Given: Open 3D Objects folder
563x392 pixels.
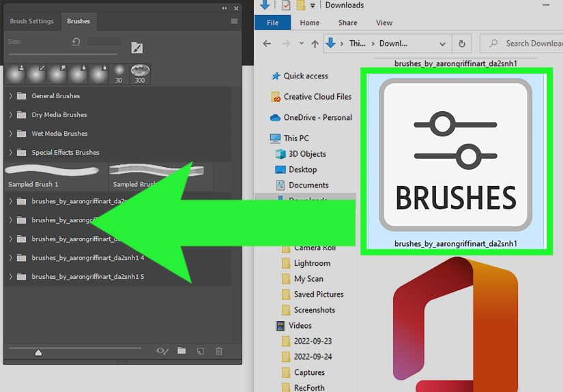Looking at the screenshot, I should pyautogui.click(x=301, y=154).
